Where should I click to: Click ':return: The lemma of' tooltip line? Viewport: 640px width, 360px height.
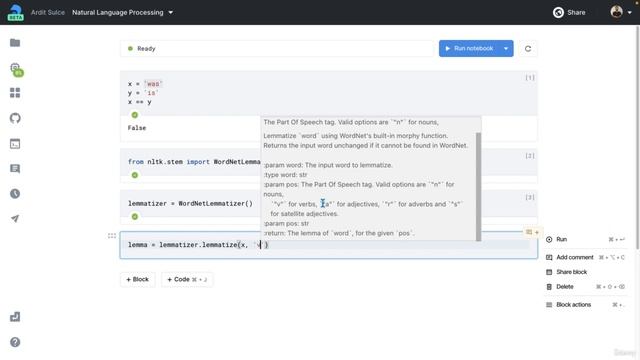(339, 233)
